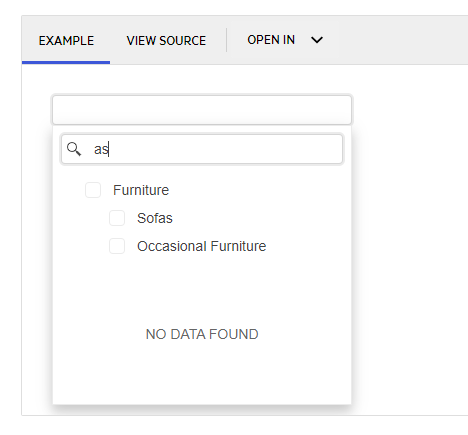The width and height of the screenshot is (468, 435).
Task: Click the divider between VIEW SOURCE and OPEN IN
Action: pos(227,40)
